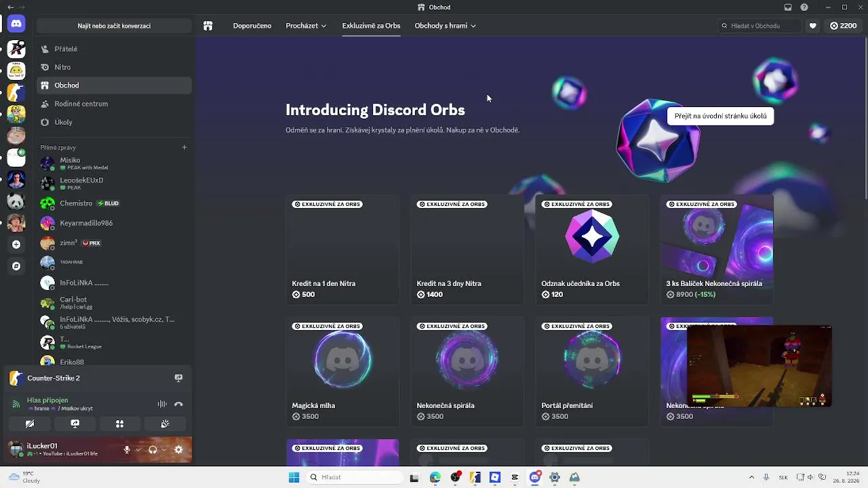
Task: Open the Kredit na 1 den Nitra card
Action: 342,249
